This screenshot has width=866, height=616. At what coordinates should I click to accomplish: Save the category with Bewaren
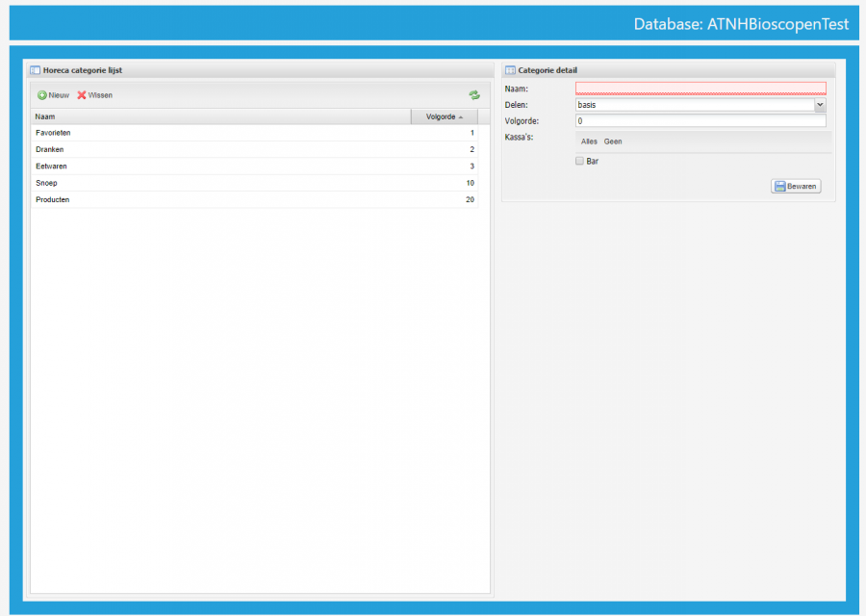[796, 186]
